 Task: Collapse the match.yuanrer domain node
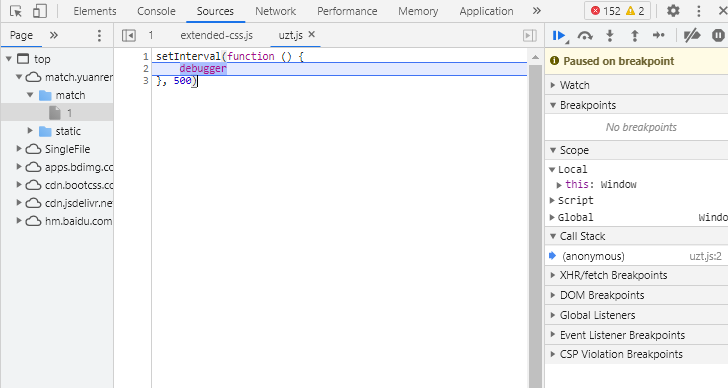[19, 77]
